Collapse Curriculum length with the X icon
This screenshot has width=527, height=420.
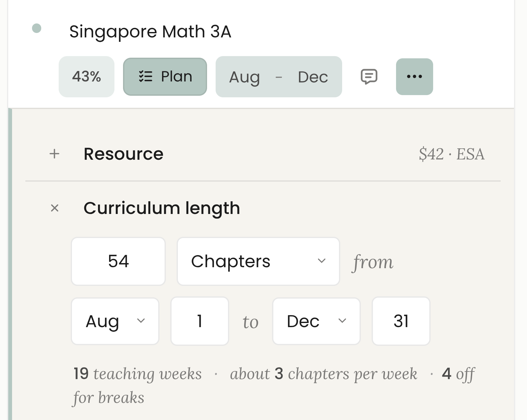[x=55, y=208]
